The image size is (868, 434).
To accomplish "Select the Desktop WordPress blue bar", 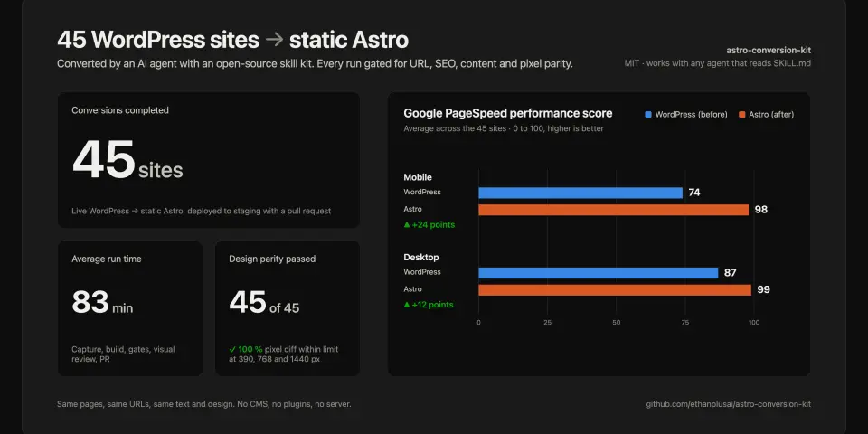I will [598, 273].
